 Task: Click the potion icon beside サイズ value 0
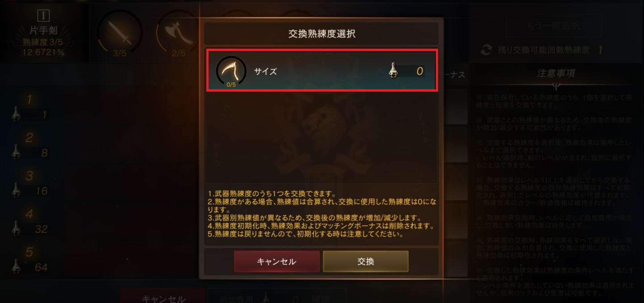[393, 71]
